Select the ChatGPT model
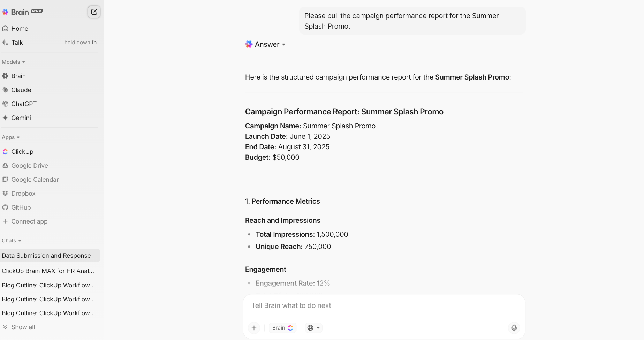This screenshot has width=644, height=340. [x=24, y=104]
